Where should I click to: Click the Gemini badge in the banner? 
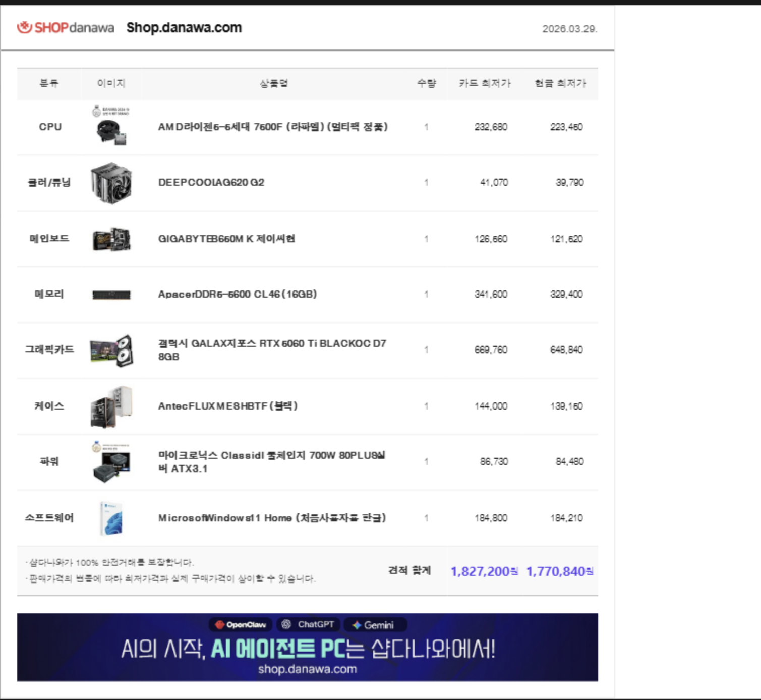point(375,625)
